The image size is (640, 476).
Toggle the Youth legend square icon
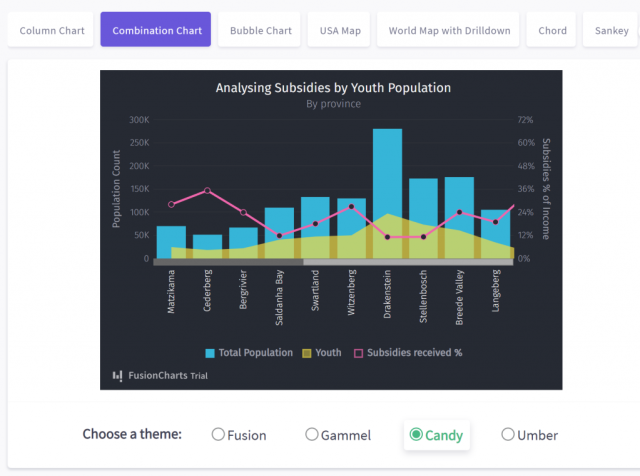tap(308, 353)
